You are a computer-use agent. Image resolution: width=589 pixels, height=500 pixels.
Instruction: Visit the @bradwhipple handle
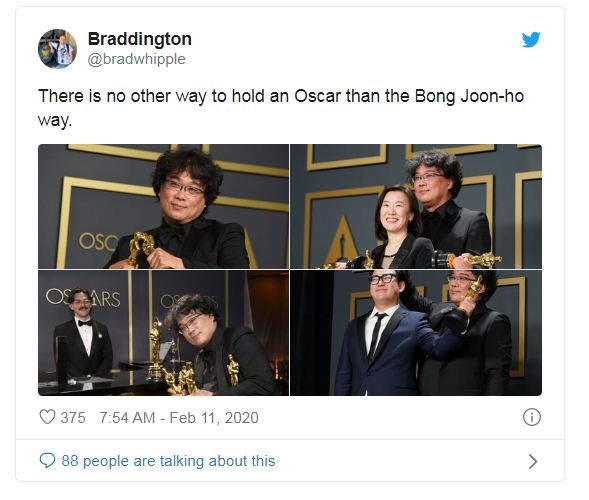click(136, 59)
